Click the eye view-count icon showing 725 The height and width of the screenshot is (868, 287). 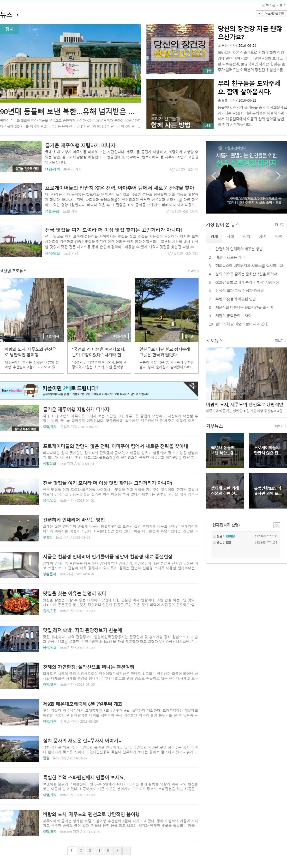[188, 253]
